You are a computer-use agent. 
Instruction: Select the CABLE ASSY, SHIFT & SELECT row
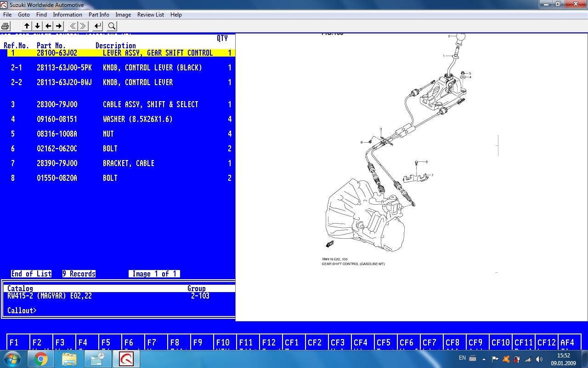(x=119, y=104)
